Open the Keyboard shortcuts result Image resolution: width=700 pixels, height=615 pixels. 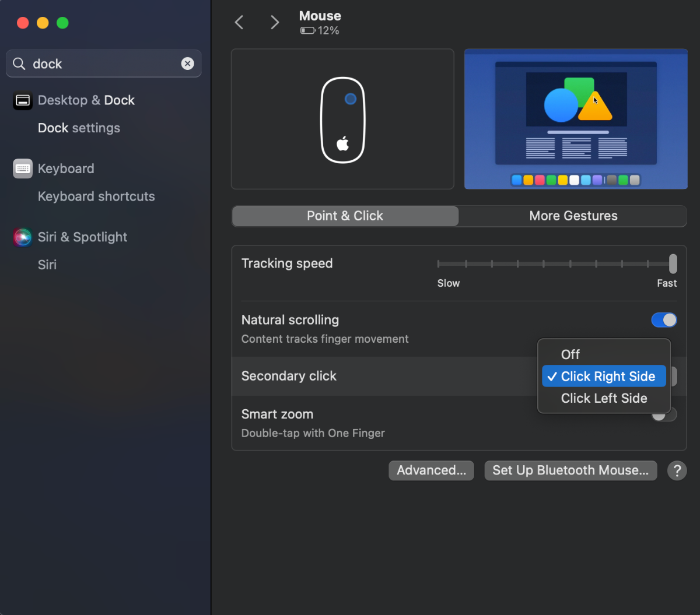(96, 196)
